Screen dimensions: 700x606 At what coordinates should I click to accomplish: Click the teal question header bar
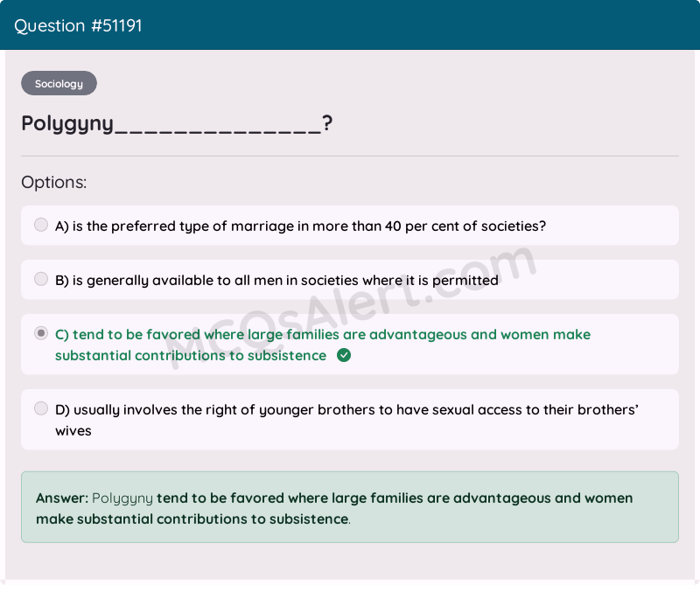(x=350, y=24)
